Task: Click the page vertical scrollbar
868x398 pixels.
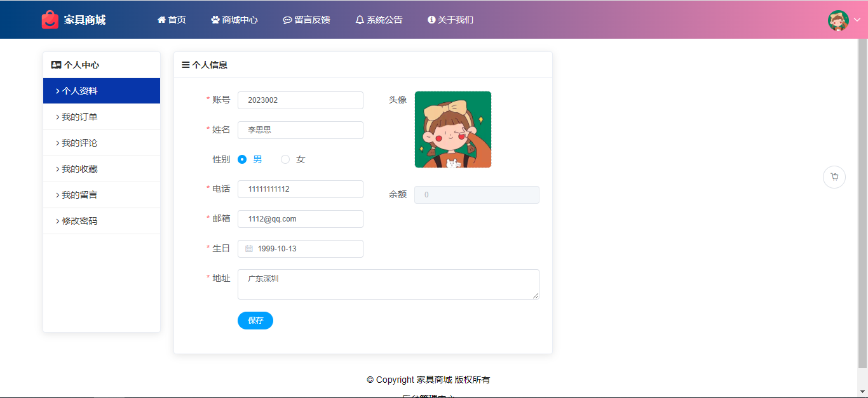Action: click(862, 203)
